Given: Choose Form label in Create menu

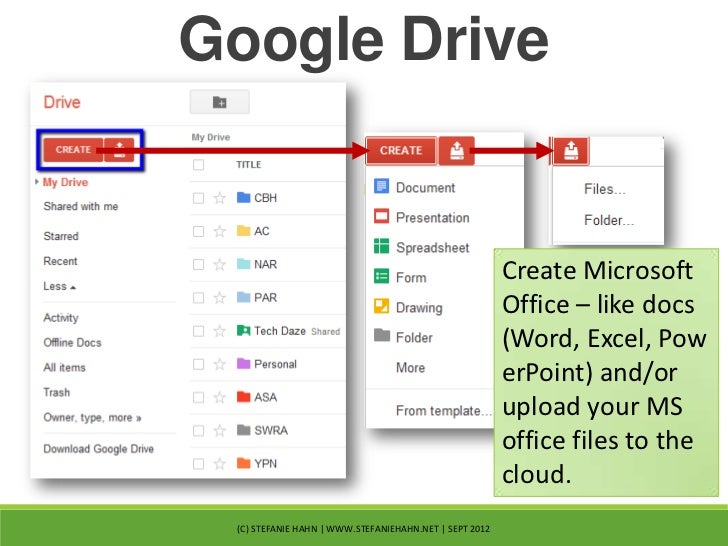Looking at the screenshot, I should tap(411, 278).
